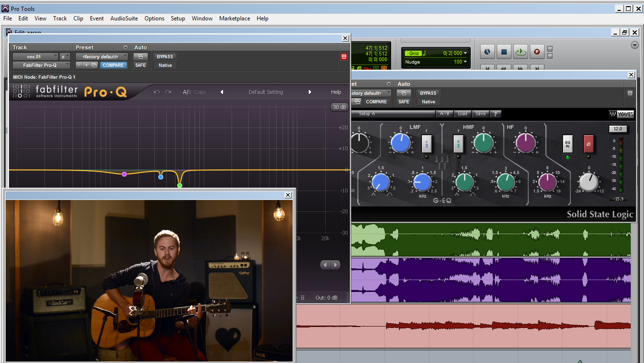Image resolution: width=644 pixels, height=363 pixels.
Task: Toggle the red phase invert button
Action: click(x=588, y=144)
